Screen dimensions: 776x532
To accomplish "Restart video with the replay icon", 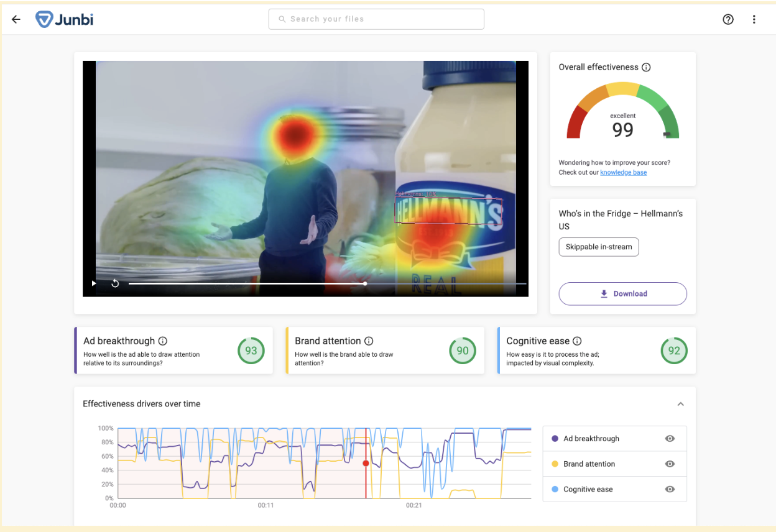I will point(115,283).
